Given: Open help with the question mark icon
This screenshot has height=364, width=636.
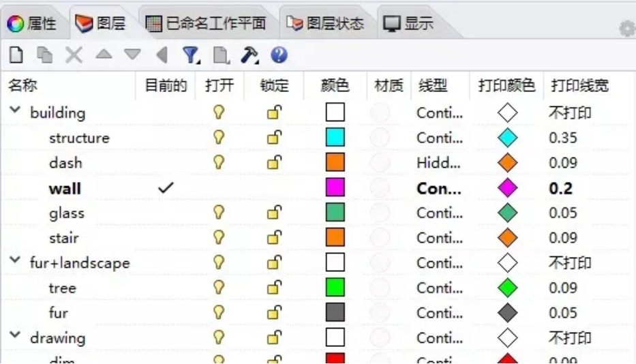Looking at the screenshot, I should click(x=279, y=55).
